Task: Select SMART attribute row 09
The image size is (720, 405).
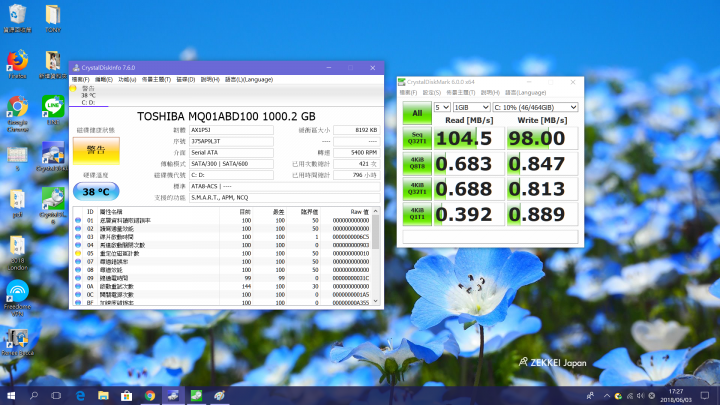Action: tap(222, 278)
